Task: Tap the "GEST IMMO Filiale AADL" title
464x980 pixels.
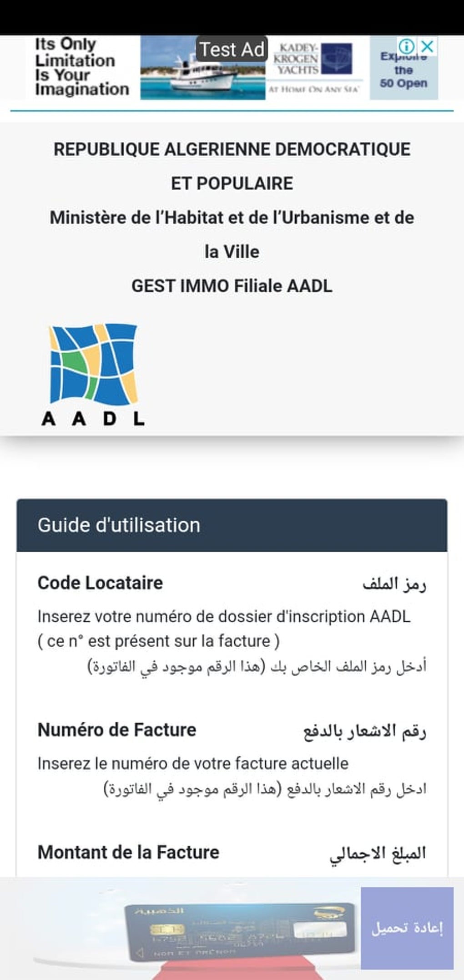Action: pos(232,286)
